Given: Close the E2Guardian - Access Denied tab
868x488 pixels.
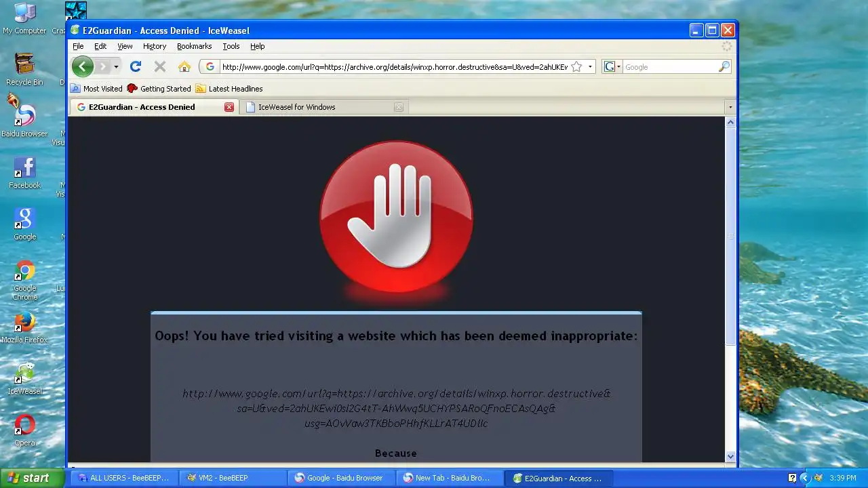Looking at the screenshot, I should pyautogui.click(x=229, y=107).
